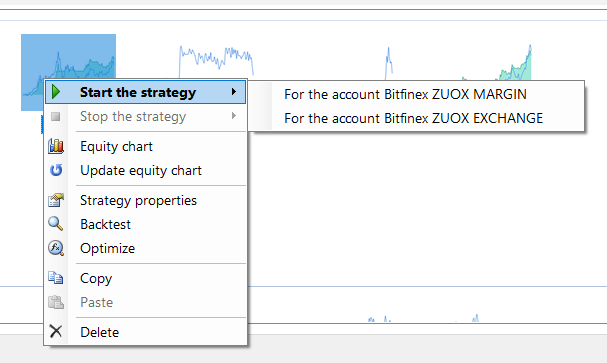Click the Paste clipboard icon
607x363 pixels.
pyautogui.click(x=56, y=302)
